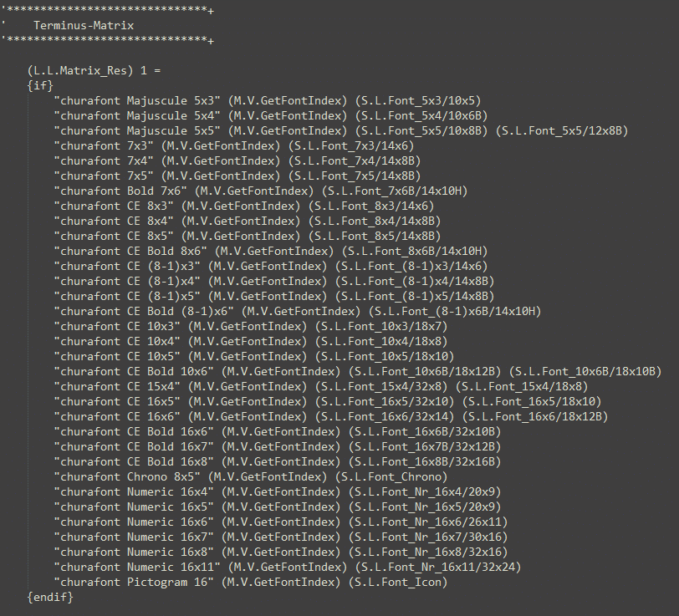
Task: Click the (S.L.Font_10x6B/18x10B) token
Action: click(x=585, y=371)
